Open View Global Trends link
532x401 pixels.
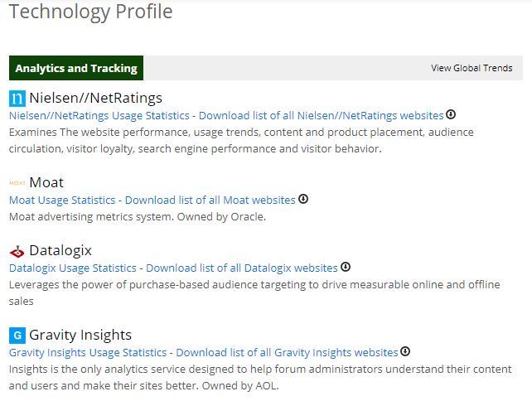[x=472, y=68]
